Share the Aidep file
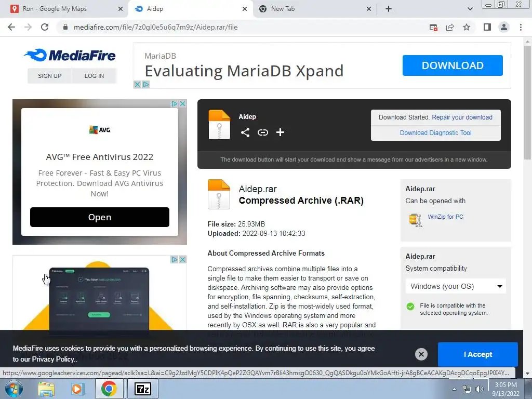The image size is (532, 399). [245, 132]
